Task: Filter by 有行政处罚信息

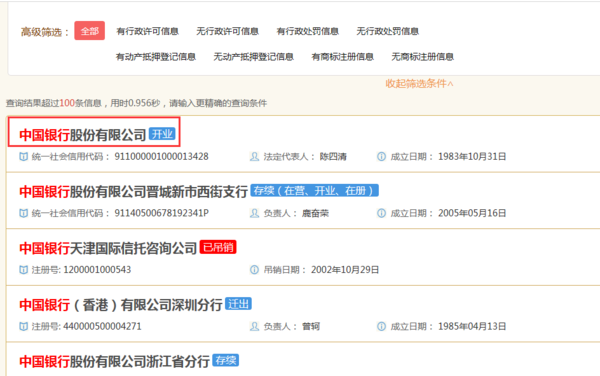Action: click(x=308, y=31)
